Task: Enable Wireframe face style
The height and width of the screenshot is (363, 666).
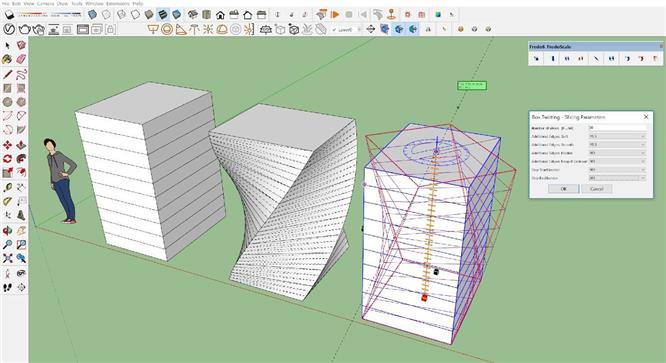Action: (121, 15)
